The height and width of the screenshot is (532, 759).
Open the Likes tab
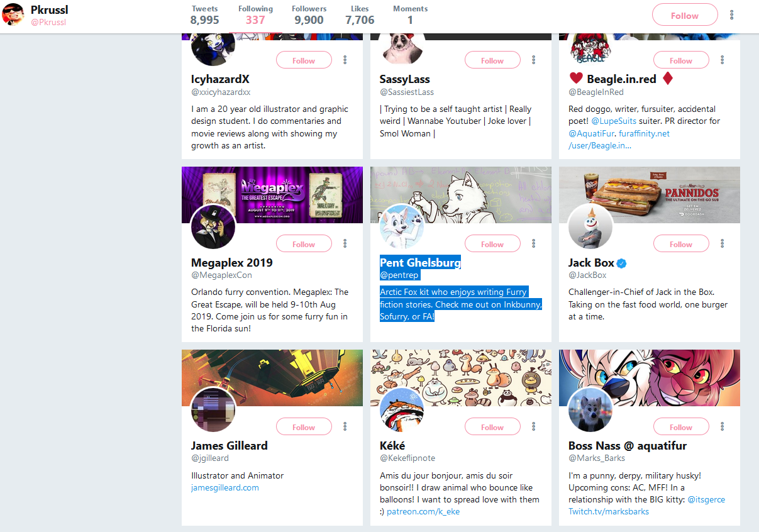(x=360, y=16)
